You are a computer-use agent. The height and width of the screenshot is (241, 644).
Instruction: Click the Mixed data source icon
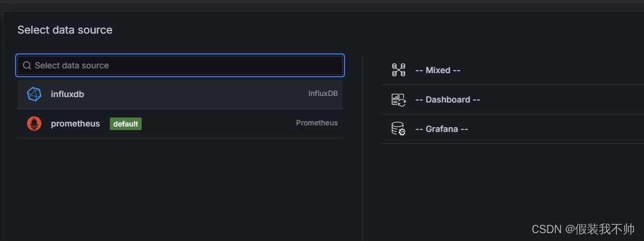click(399, 70)
